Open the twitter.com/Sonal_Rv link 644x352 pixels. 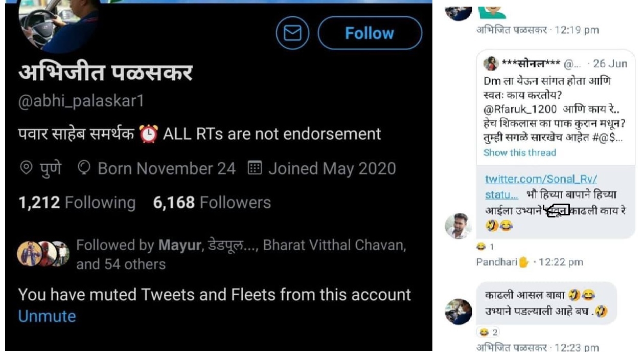pyautogui.click(x=541, y=180)
